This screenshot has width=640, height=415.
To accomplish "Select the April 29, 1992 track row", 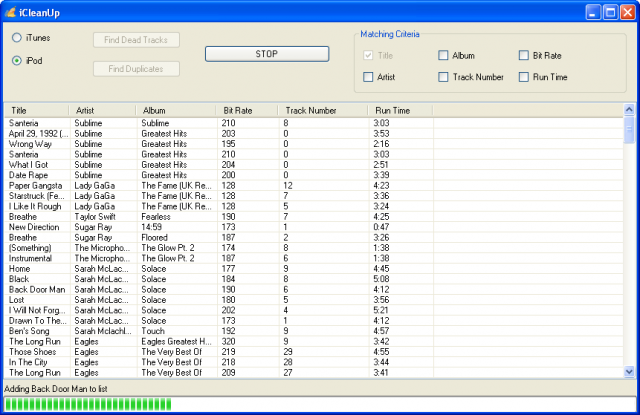I will [314, 134].
